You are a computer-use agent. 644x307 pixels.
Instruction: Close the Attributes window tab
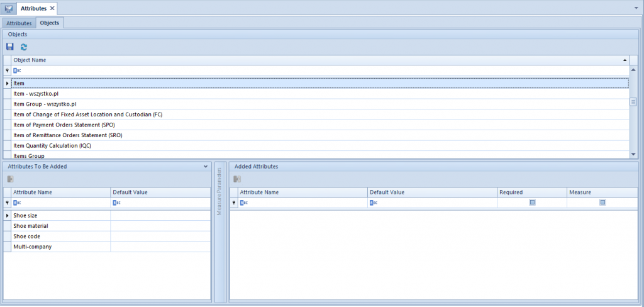click(52, 8)
